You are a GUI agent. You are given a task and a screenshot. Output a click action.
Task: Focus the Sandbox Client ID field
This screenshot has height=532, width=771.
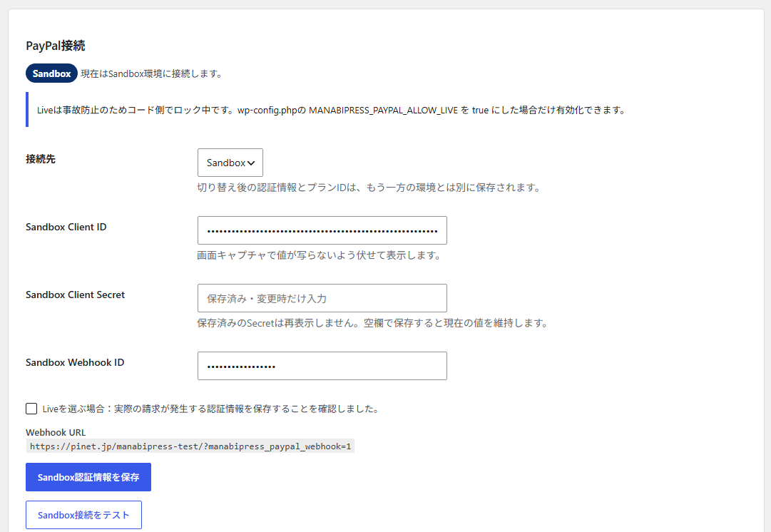pyautogui.click(x=322, y=230)
